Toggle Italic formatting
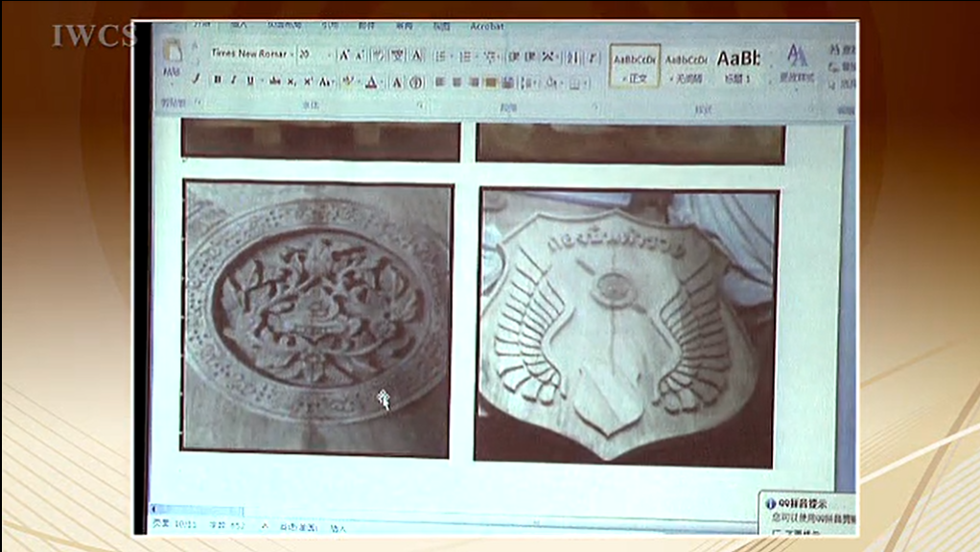The width and height of the screenshot is (980, 552). [233, 81]
